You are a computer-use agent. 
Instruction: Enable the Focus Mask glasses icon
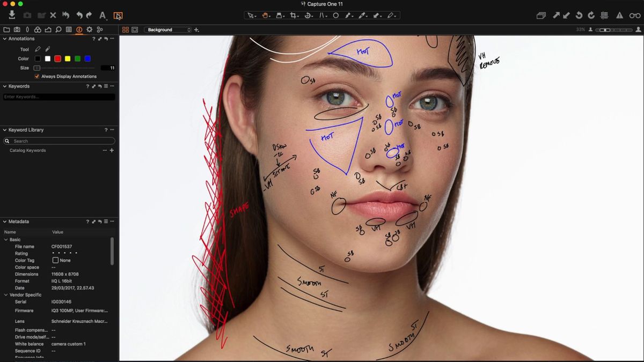(x=634, y=15)
